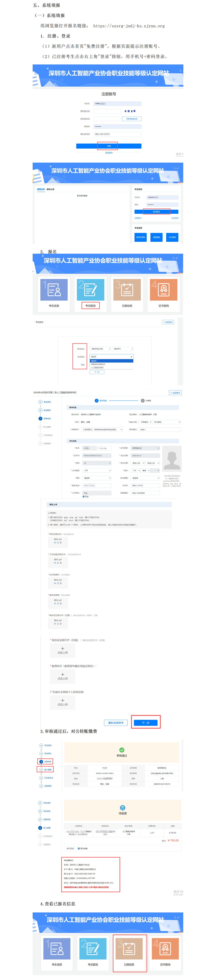Click the plus icon under 身份证明文件（反面）

[63, 649]
